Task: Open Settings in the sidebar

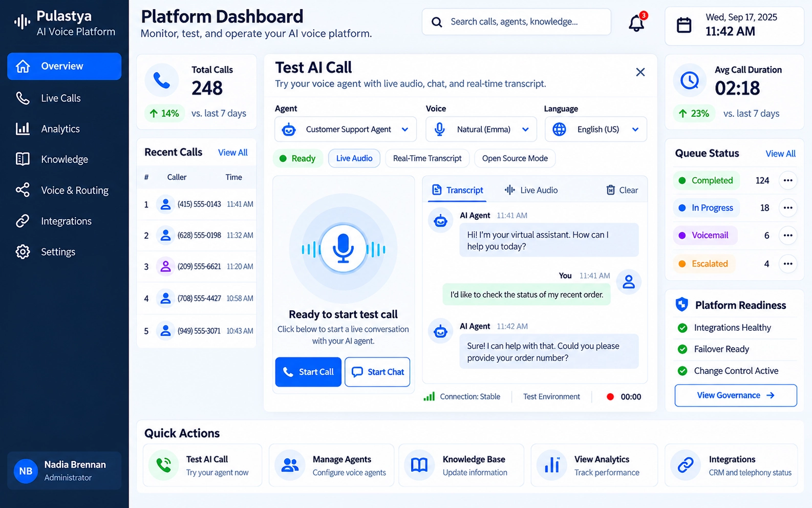Action: (x=65, y=251)
